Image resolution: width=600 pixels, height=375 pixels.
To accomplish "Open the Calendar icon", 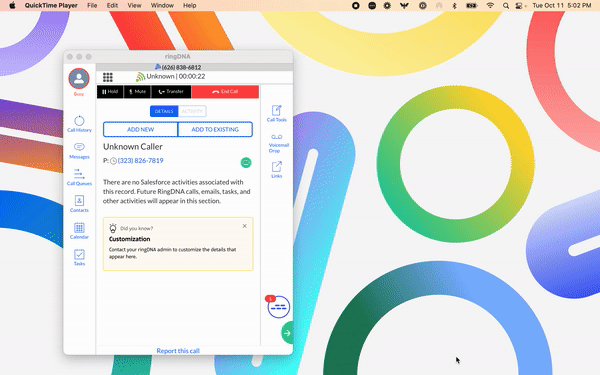I will point(79,231).
